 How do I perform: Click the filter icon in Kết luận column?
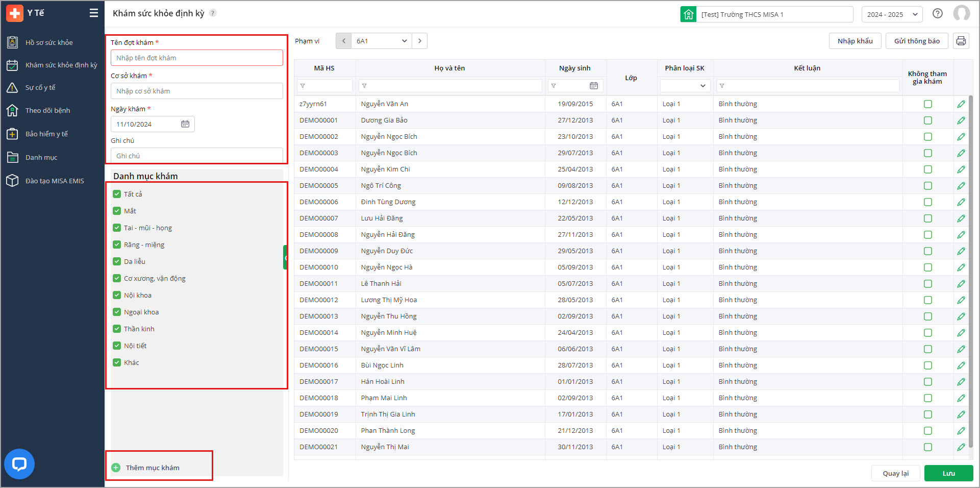coord(722,86)
